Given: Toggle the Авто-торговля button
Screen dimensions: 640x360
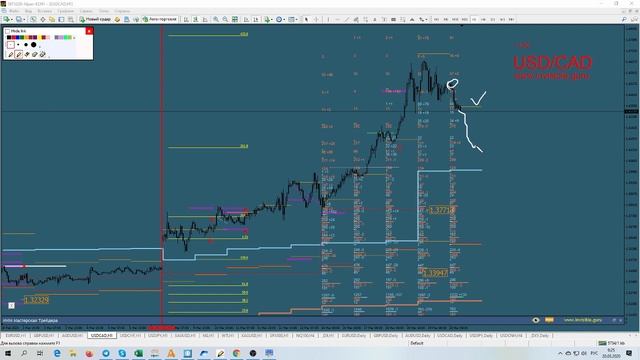Looking at the screenshot, I should tap(160, 19).
